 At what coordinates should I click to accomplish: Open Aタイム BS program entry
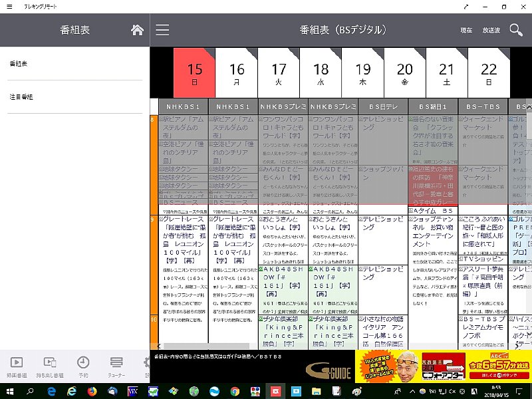[433, 211]
